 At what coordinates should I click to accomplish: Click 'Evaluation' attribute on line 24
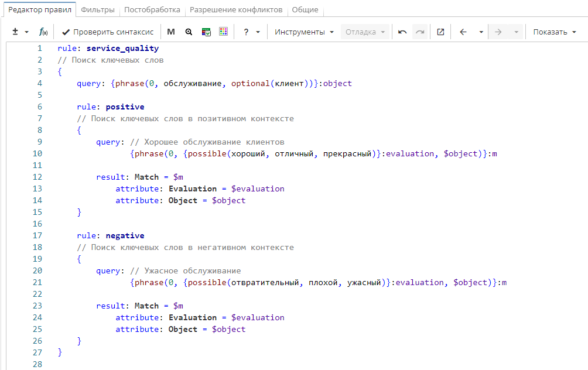pos(192,317)
